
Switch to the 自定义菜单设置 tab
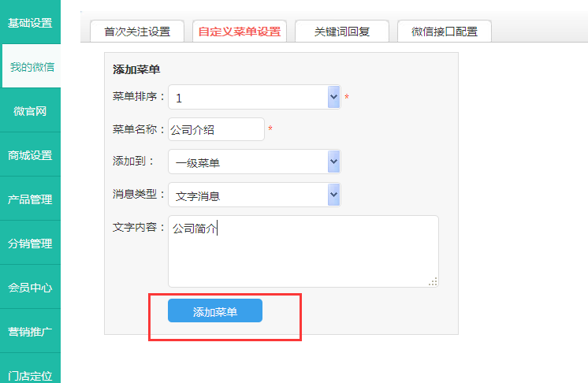coord(240,32)
